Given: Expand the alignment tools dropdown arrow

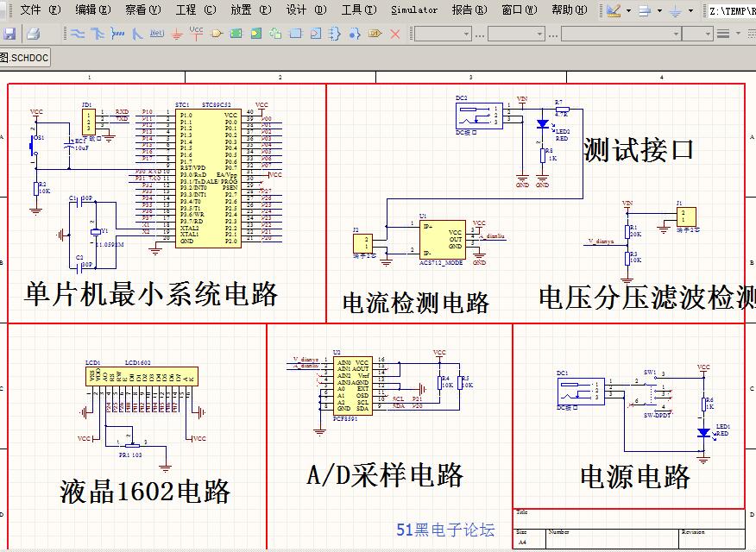Looking at the screenshot, I should coord(658,10).
